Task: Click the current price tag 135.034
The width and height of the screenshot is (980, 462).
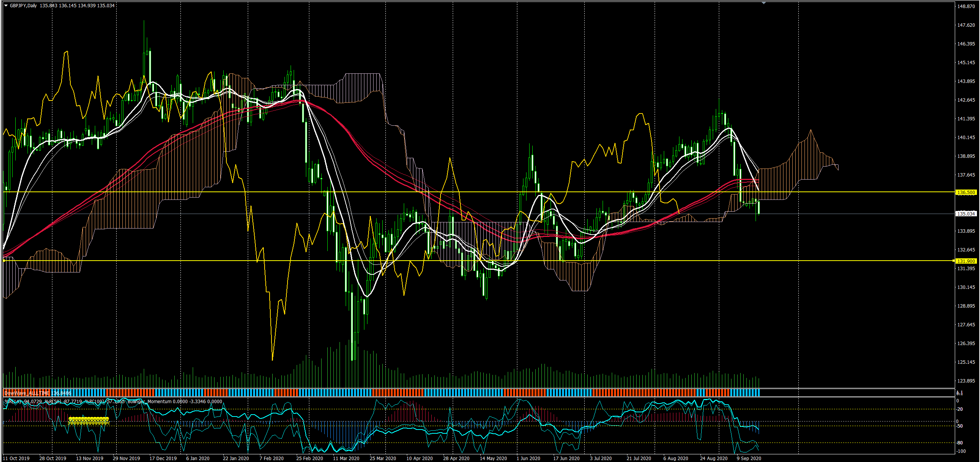Action: click(x=966, y=214)
